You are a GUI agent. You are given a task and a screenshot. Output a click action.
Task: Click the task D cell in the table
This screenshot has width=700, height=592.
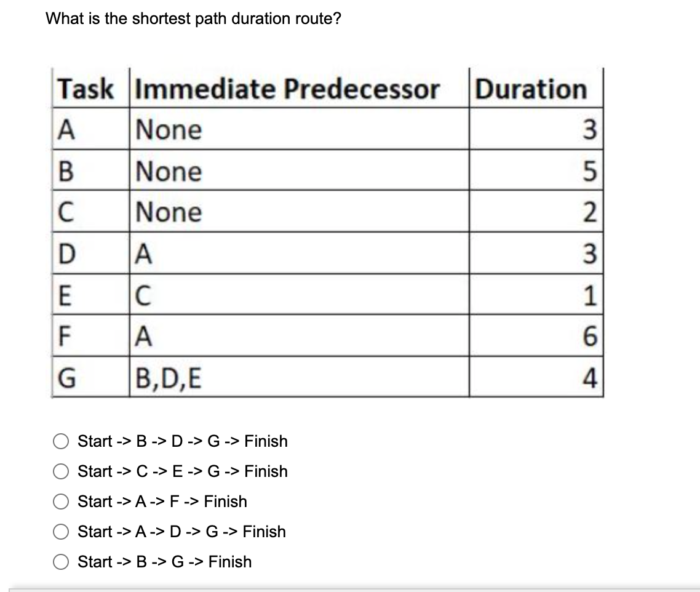(x=90, y=253)
